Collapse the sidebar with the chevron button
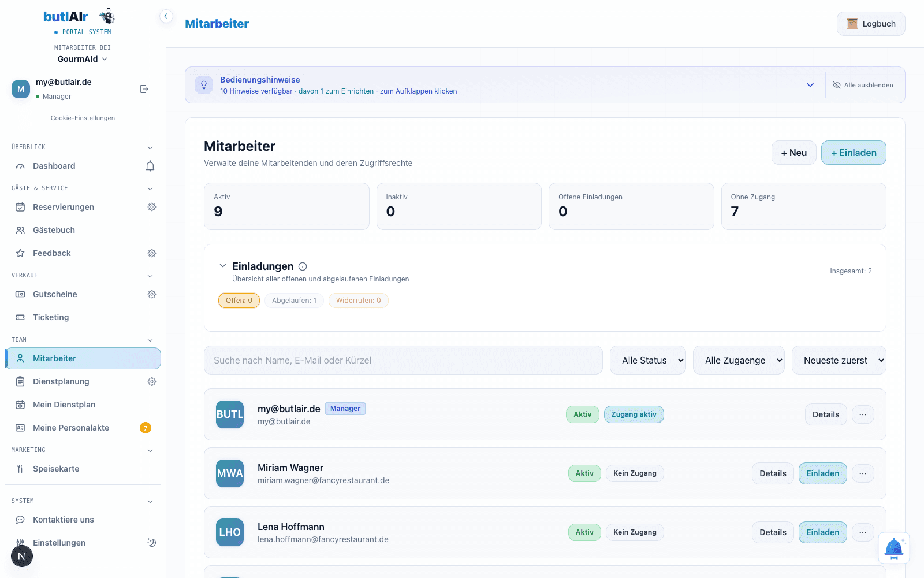 tap(166, 16)
